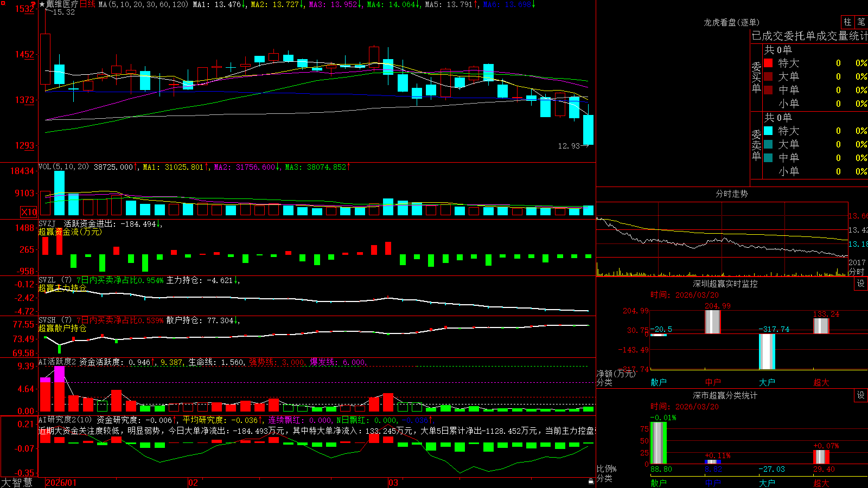Select the 分时走势 panel title
This screenshot has width=868, height=488.
point(731,194)
